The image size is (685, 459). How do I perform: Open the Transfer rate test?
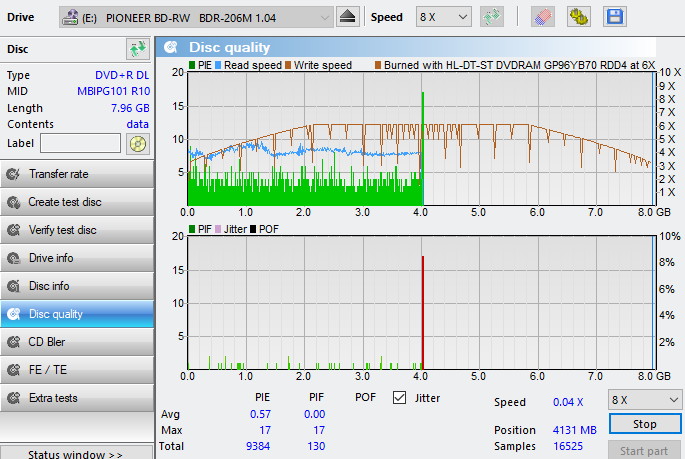click(77, 174)
